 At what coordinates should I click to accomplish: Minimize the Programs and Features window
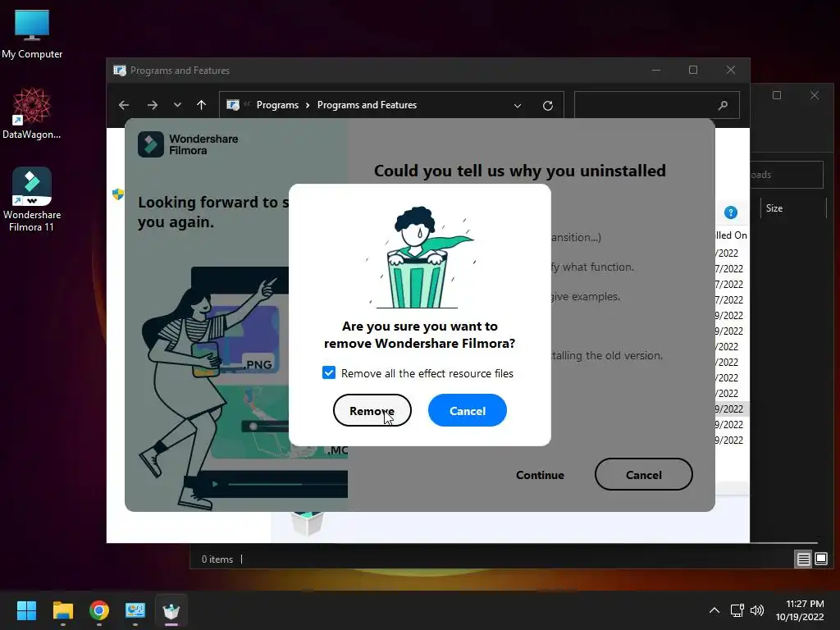point(656,71)
